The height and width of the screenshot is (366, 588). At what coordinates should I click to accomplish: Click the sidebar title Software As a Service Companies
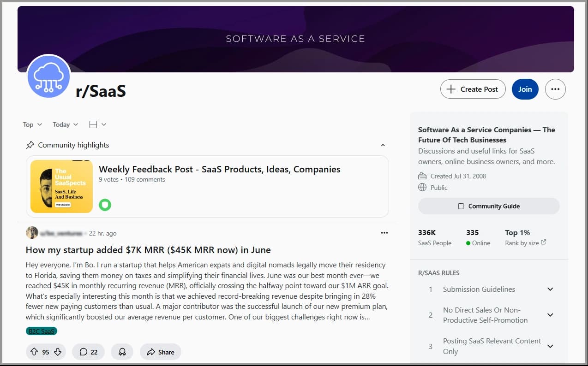[x=486, y=135]
